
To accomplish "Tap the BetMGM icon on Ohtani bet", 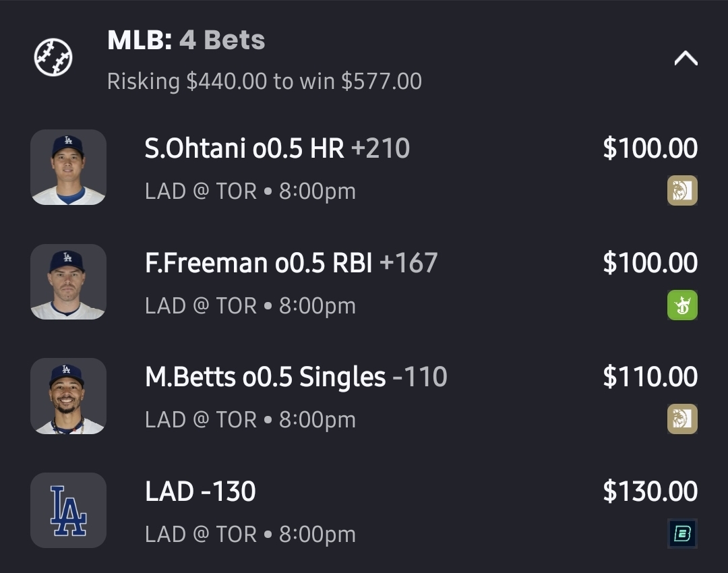I will 682,191.
